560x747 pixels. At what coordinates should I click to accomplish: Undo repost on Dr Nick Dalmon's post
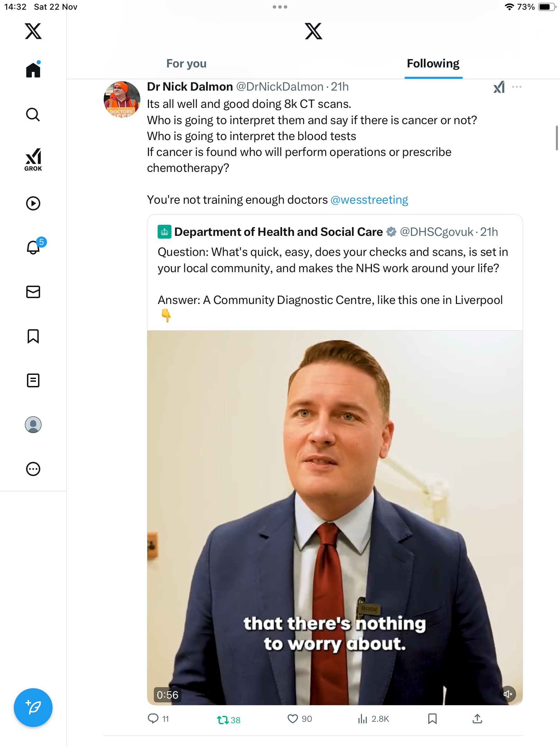(223, 720)
